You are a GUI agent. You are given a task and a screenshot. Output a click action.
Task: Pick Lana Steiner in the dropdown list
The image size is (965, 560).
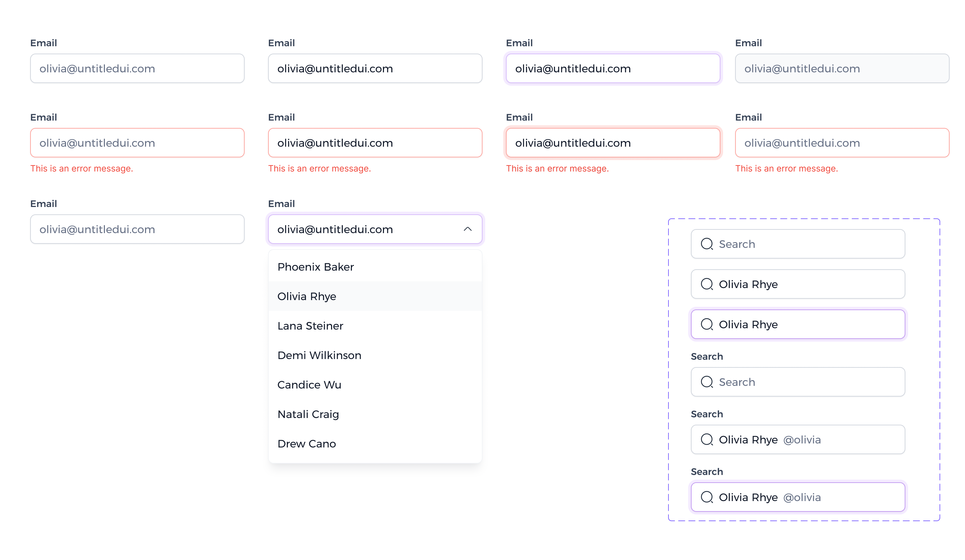click(375, 326)
